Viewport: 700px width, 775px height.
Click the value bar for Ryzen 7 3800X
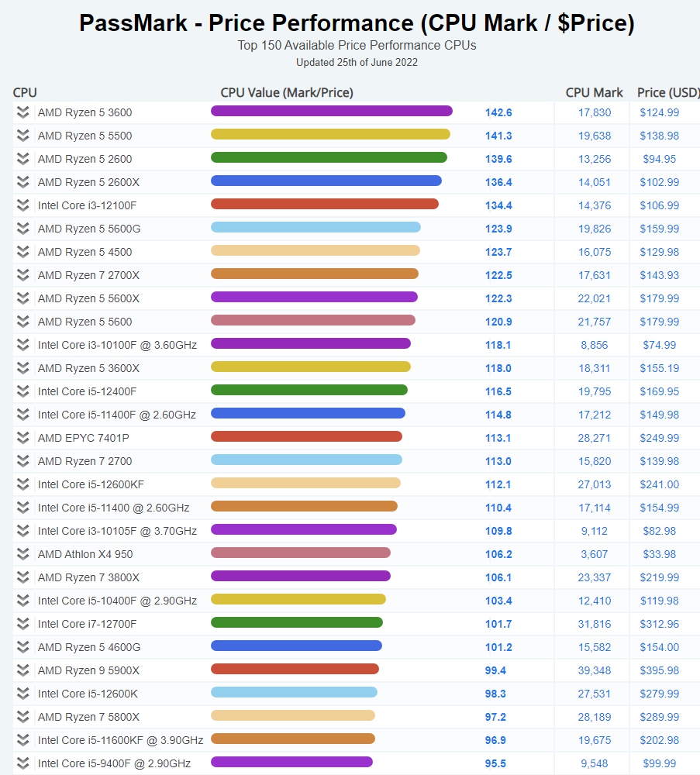pos(301,575)
